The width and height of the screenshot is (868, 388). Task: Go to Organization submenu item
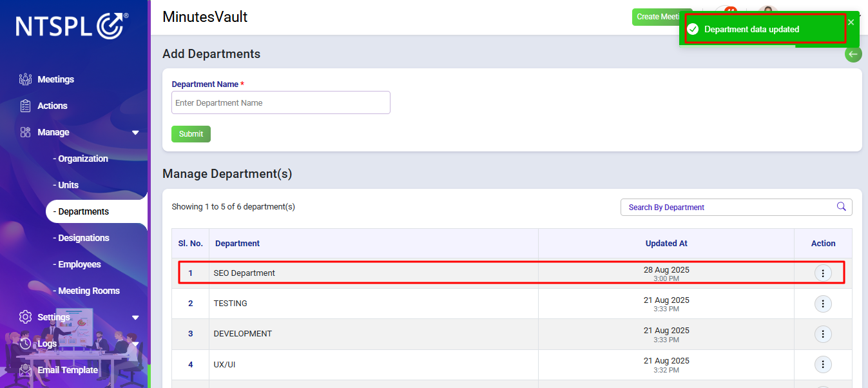tap(81, 159)
